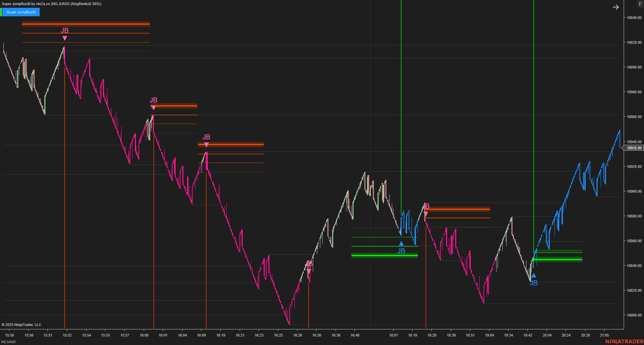Click the NinjaTrader copyright notice
Viewport: 644px width, 345px height.
pyautogui.click(x=22, y=325)
